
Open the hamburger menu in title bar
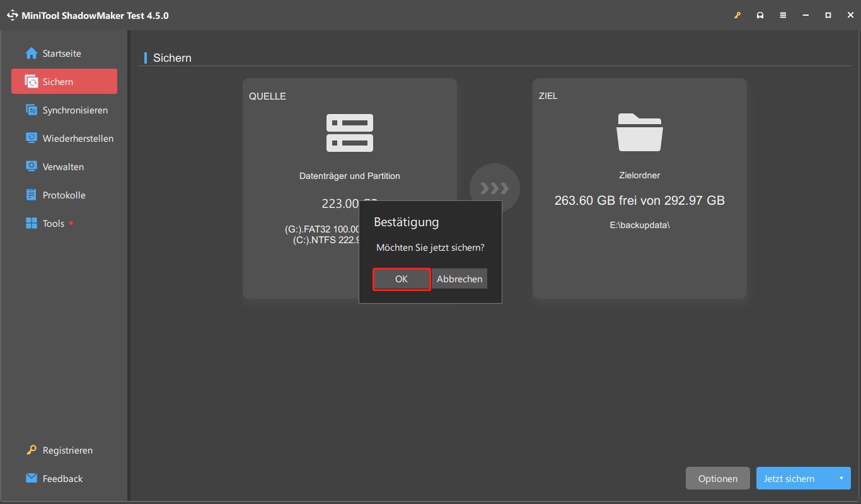[783, 15]
